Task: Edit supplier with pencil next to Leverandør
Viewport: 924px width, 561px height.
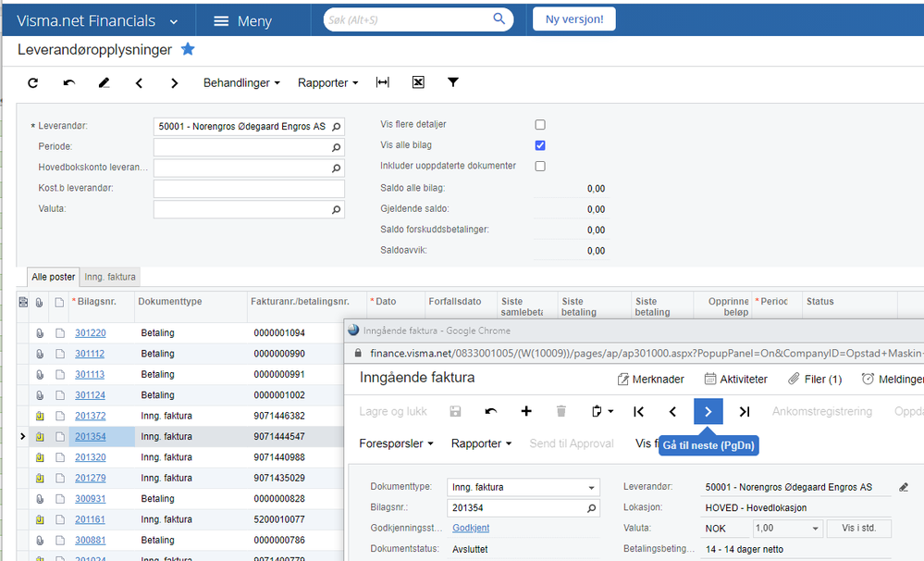Action: click(904, 487)
